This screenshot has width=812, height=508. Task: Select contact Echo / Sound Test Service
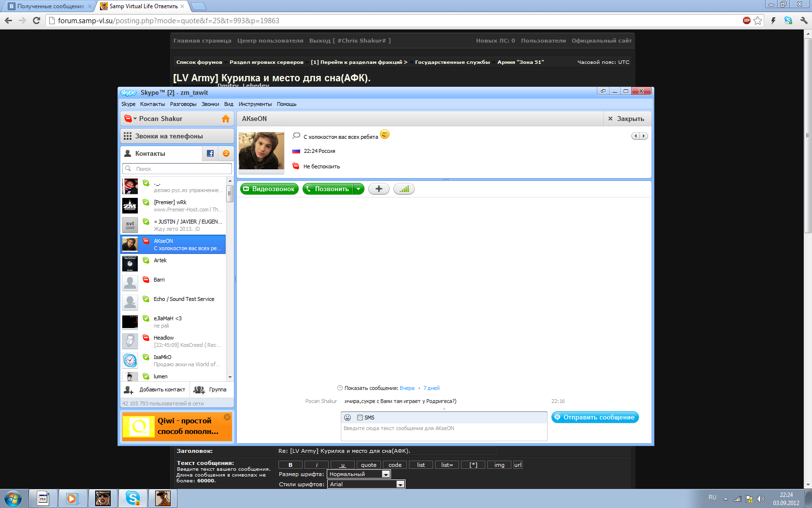click(173, 302)
